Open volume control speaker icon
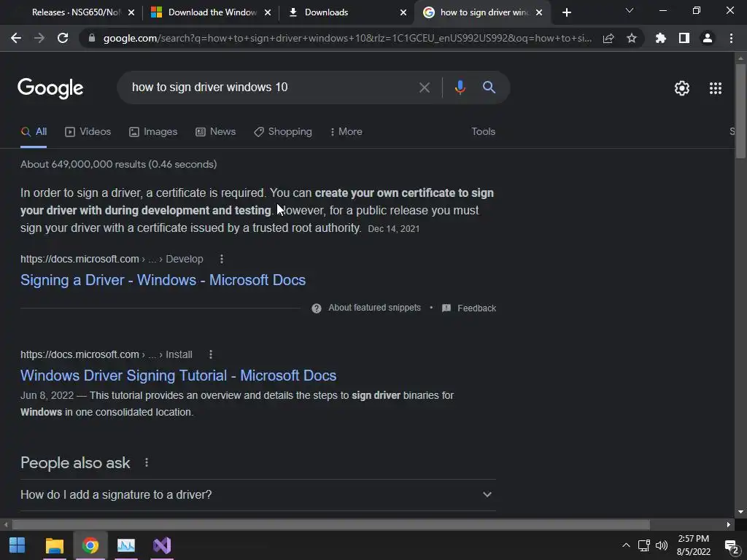Screen dimensions: 747x560 click(x=662, y=545)
